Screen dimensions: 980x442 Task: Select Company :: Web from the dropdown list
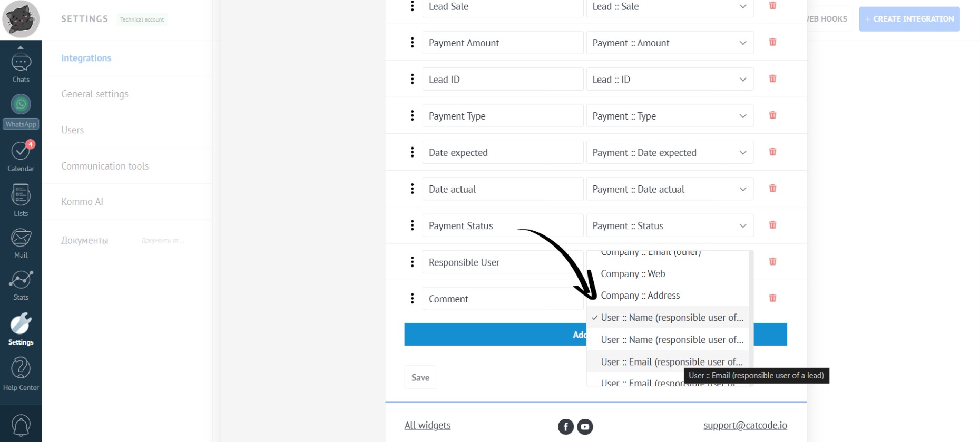pos(633,274)
